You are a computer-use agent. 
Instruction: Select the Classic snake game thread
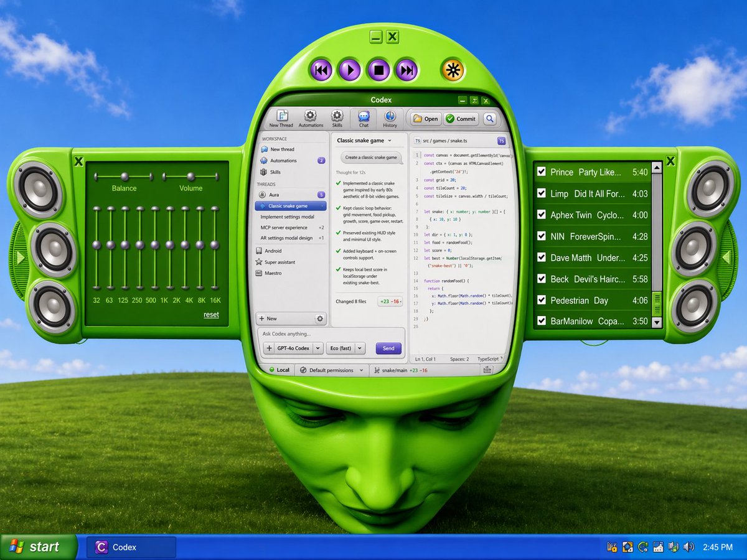coord(291,206)
